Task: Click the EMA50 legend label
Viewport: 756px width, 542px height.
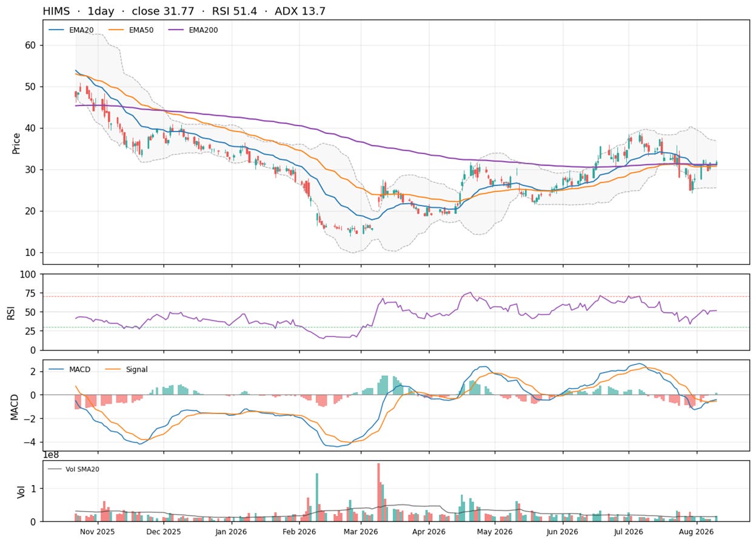Action: pos(141,30)
